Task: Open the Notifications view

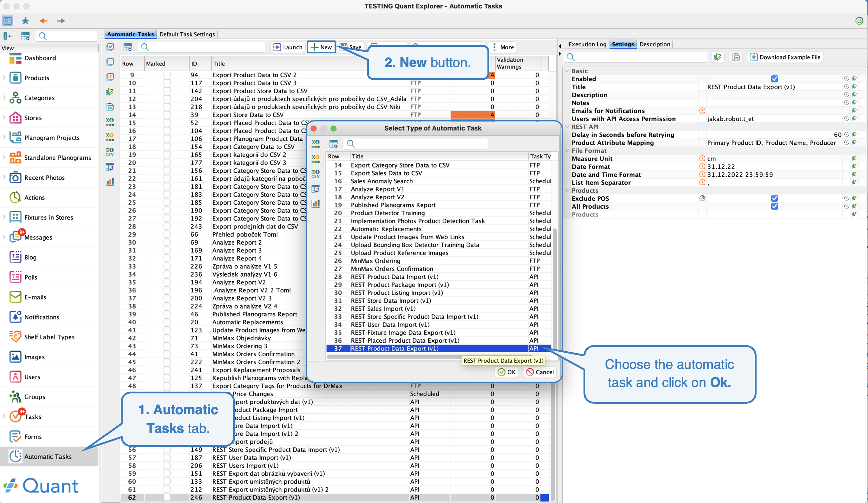Action: 42,317
